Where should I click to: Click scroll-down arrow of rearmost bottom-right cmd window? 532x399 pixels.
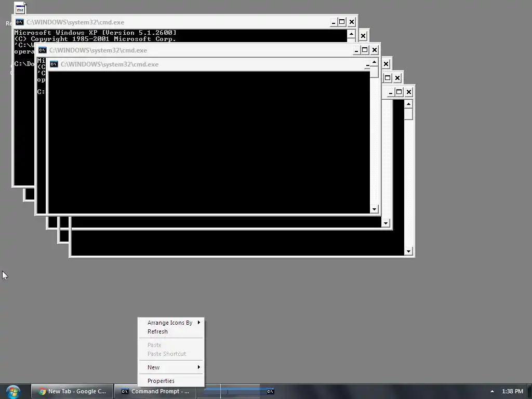(408, 251)
